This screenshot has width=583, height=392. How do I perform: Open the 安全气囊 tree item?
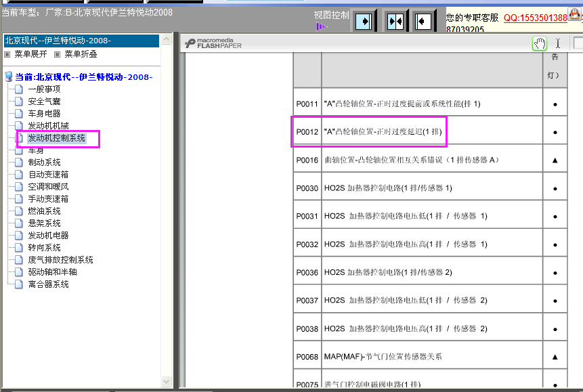(x=44, y=102)
